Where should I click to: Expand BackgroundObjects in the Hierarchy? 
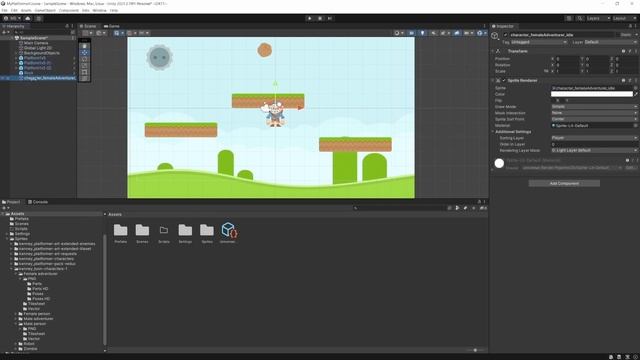pos(16,53)
